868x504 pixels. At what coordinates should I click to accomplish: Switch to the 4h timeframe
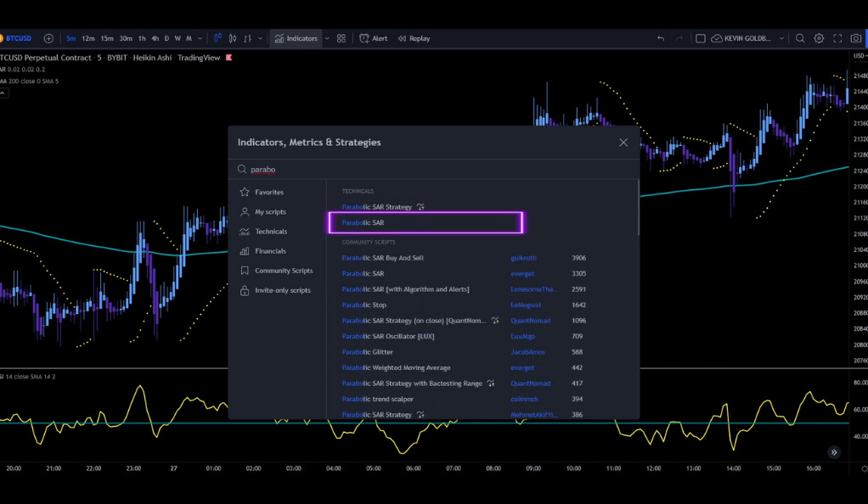pyautogui.click(x=155, y=38)
